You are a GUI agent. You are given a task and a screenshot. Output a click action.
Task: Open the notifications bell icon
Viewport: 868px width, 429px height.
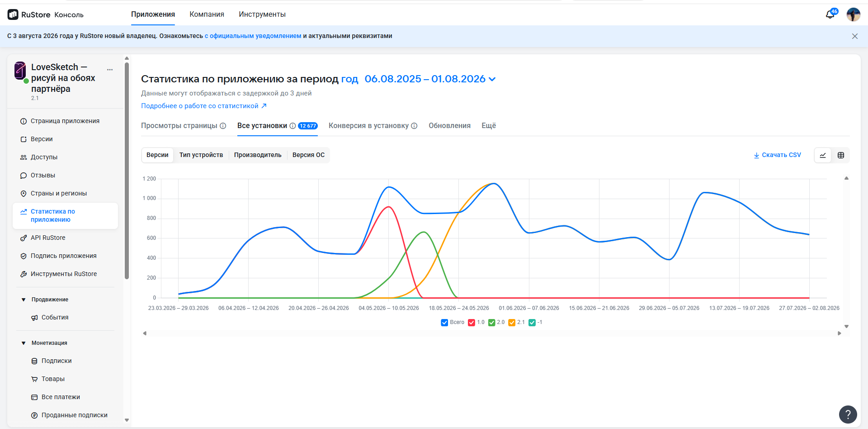(830, 14)
